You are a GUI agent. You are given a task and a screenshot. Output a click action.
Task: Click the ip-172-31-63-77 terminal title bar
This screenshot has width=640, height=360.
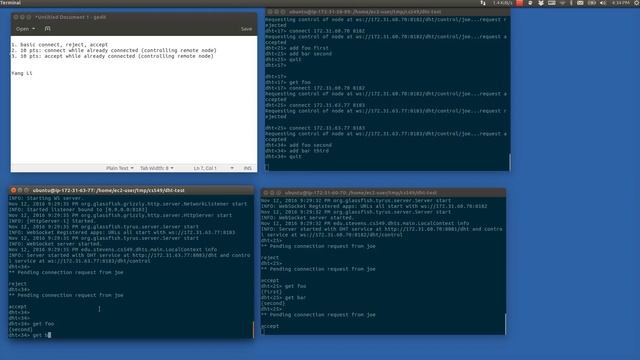(131, 190)
